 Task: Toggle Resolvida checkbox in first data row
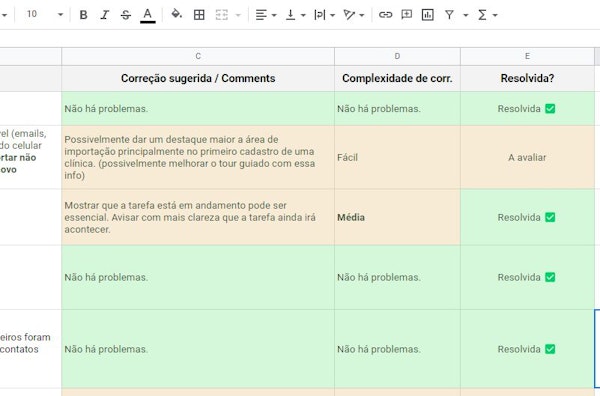(550, 109)
